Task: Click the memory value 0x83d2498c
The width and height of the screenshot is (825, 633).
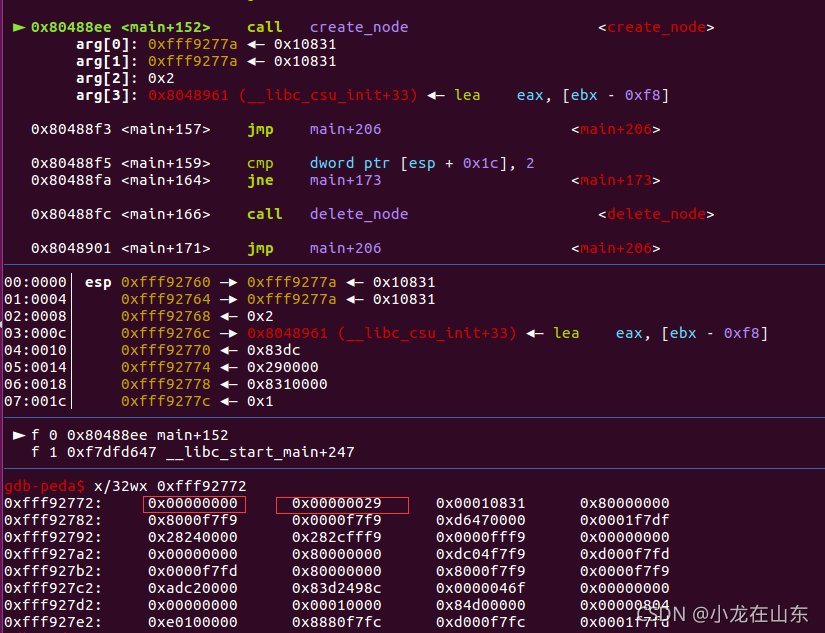Action: (337, 588)
